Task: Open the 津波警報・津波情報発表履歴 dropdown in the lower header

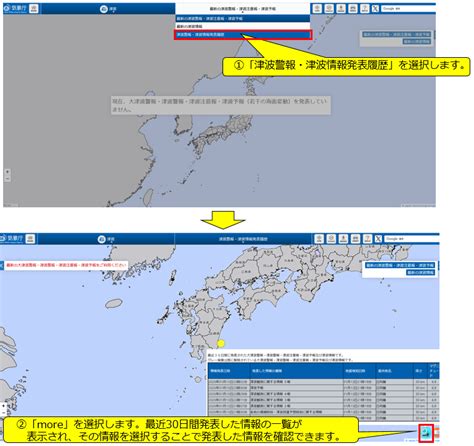Action: click(243, 239)
